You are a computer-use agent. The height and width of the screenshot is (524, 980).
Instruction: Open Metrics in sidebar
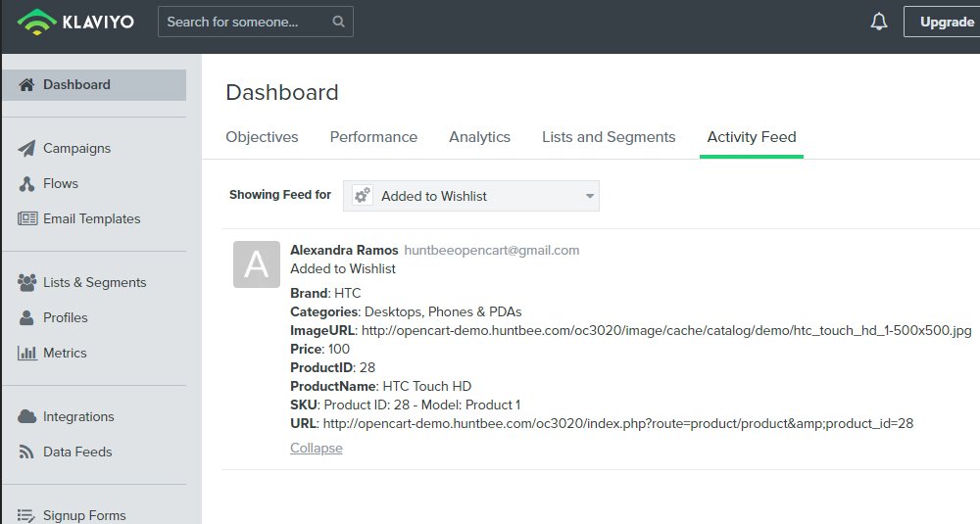(65, 353)
